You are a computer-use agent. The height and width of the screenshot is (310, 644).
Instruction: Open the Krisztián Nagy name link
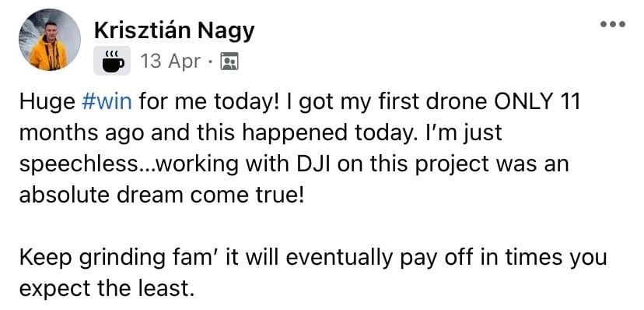(x=174, y=30)
